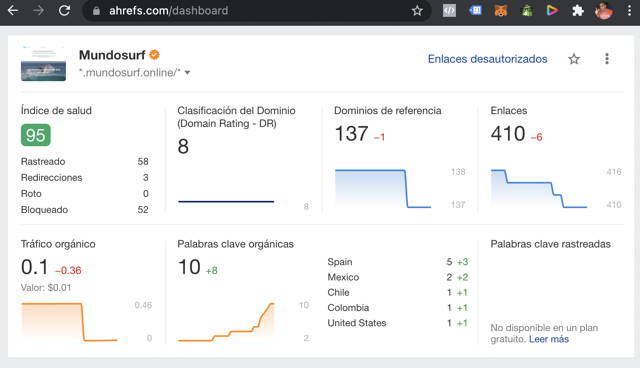This screenshot has height=368, width=640.
Task: Reload the page with refresh icon
Action: point(64,11)
